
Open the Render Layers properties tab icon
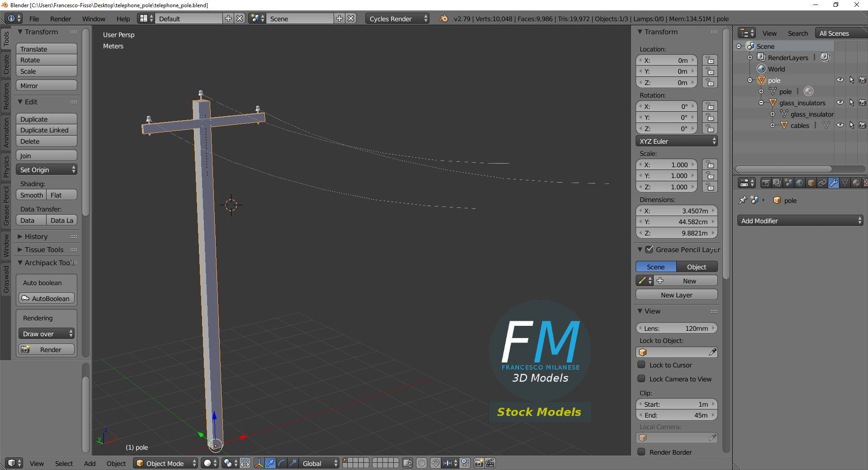[777, 183]
